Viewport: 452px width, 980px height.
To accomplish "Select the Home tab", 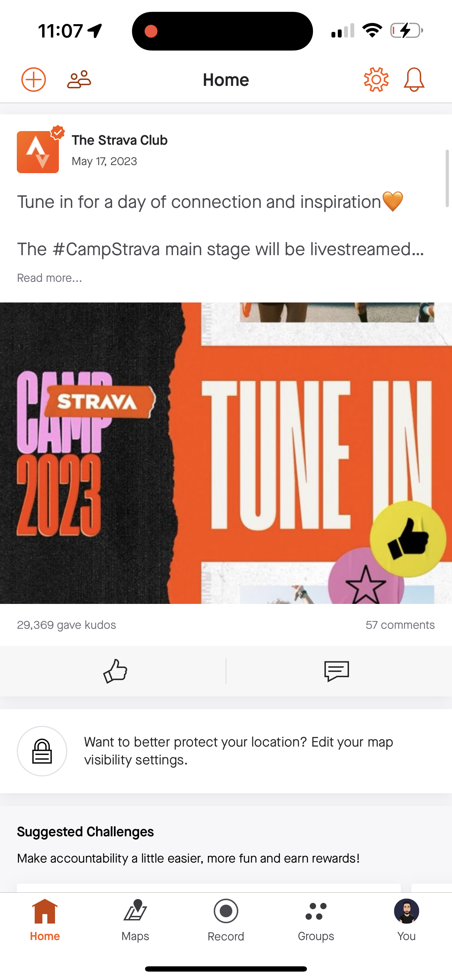I will 45,920.
